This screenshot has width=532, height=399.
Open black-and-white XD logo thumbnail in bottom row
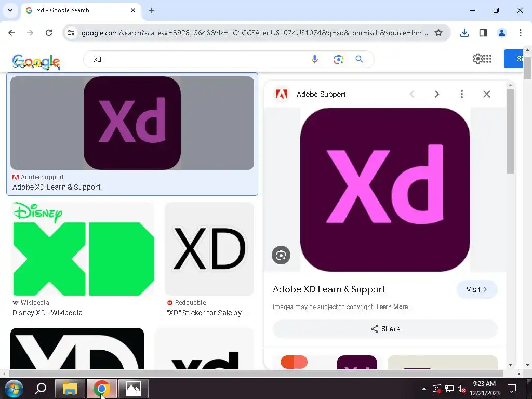point(77,349)
